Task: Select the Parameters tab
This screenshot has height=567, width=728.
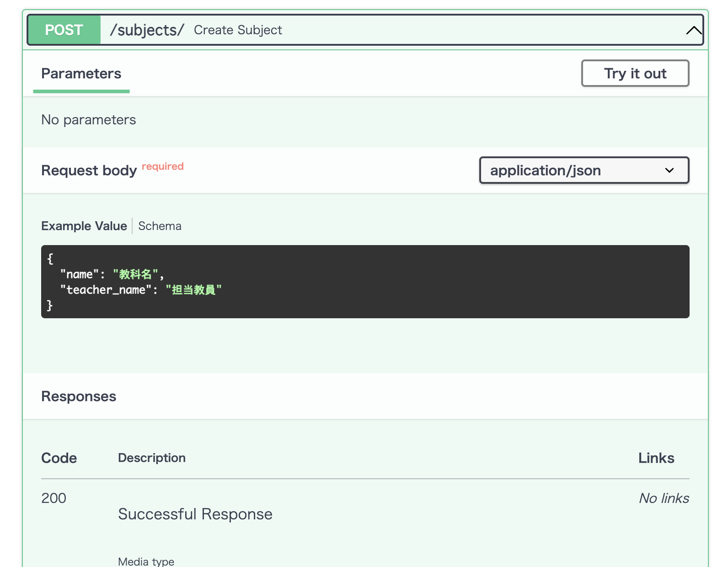Action: [x=81, y=74]
